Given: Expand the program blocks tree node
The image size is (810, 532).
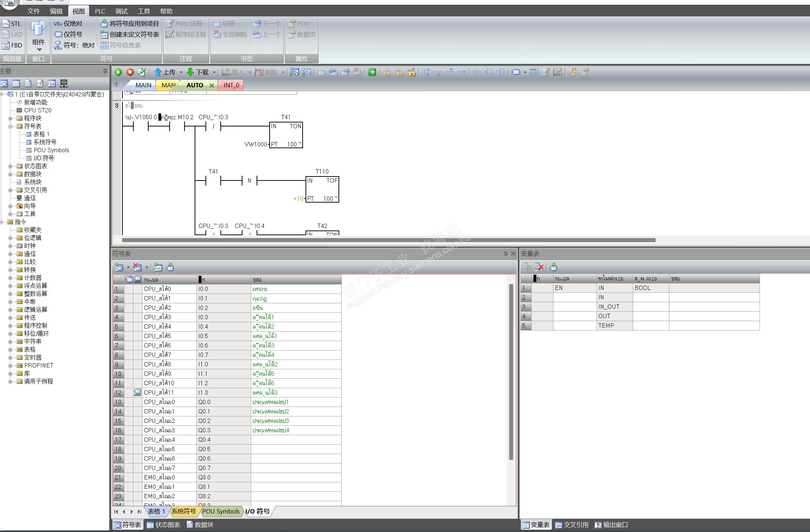Looking at the screenshot, I should (x=11, y=118).
